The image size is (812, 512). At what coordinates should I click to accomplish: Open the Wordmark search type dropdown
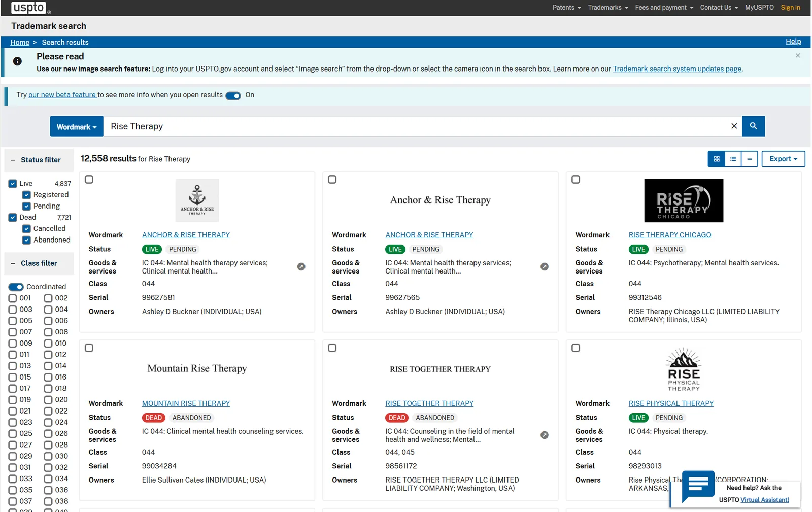tap(77, 127)
